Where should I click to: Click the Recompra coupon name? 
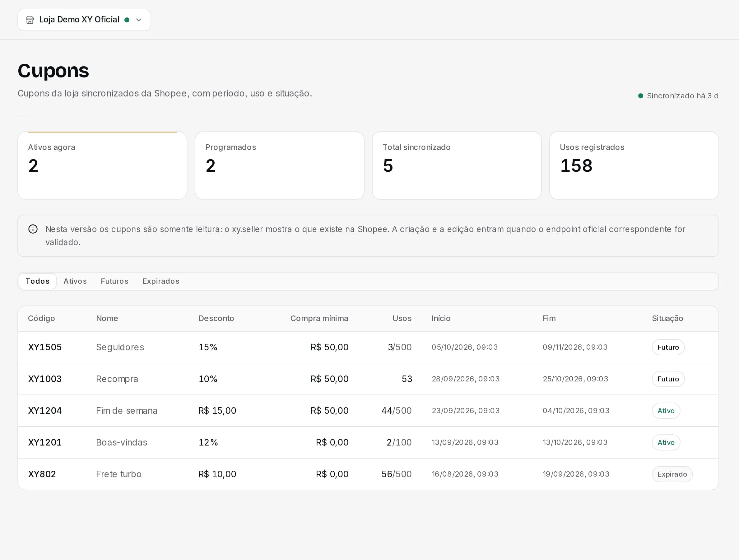117,379
